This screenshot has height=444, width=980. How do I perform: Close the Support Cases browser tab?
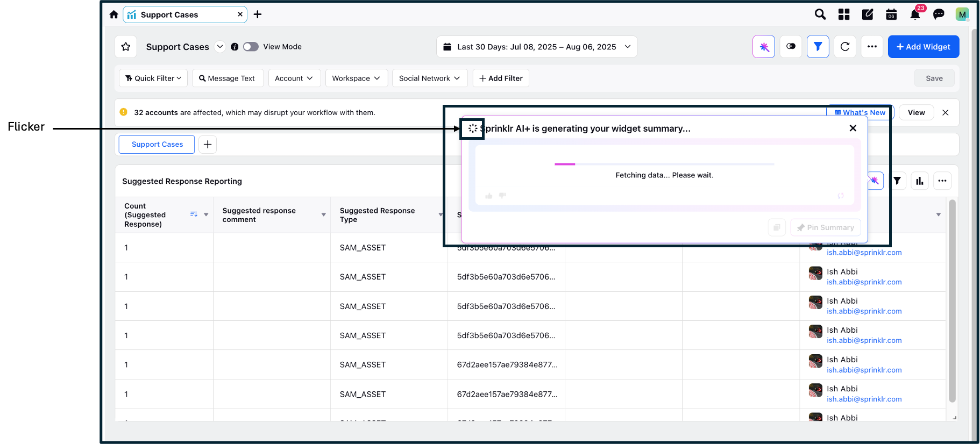tap(240, 15)
